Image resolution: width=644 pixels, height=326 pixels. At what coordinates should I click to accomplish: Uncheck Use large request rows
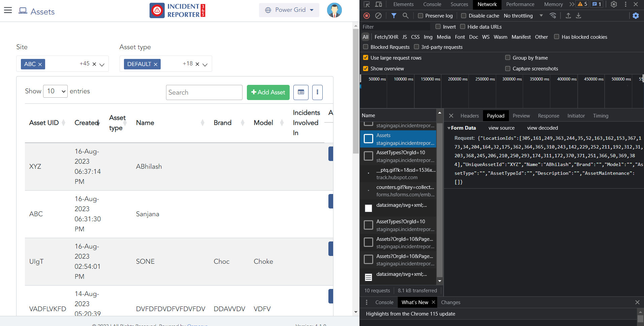(365, 58)
